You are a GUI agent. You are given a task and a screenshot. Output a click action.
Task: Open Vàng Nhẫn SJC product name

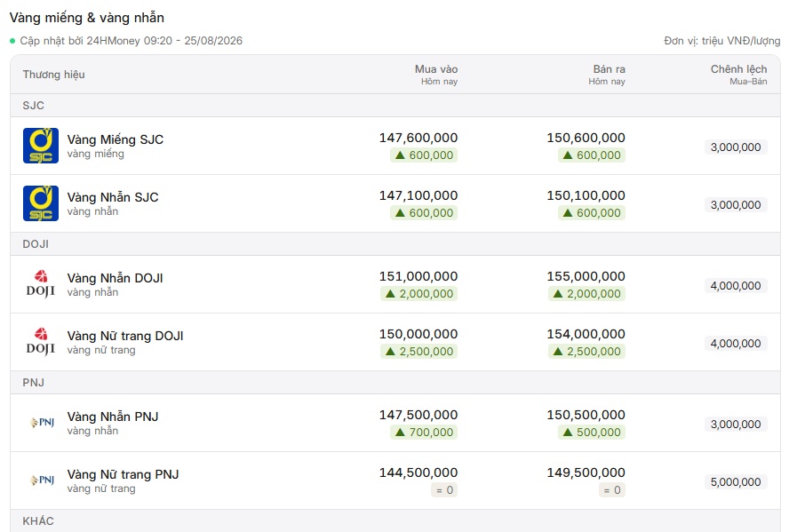[x=113, y=197]
